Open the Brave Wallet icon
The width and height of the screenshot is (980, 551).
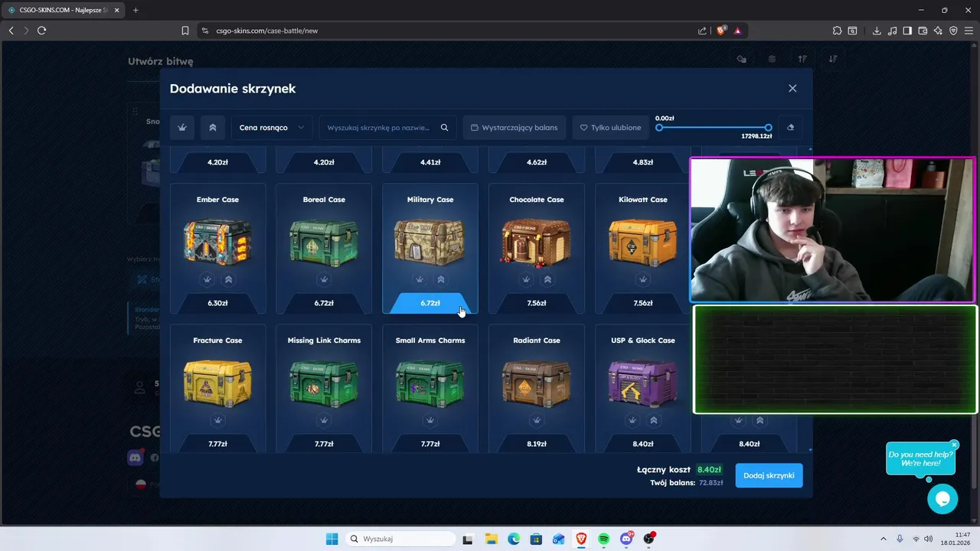(923, 31)
